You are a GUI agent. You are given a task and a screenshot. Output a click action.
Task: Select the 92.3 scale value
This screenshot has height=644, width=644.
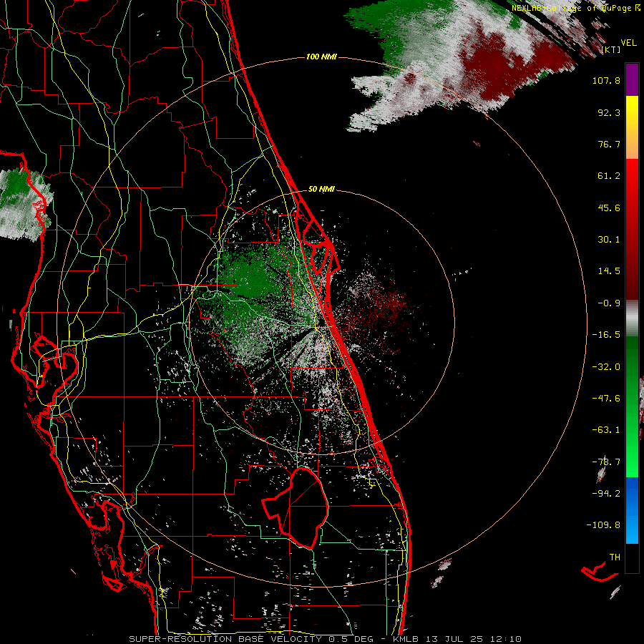[609, 112]
